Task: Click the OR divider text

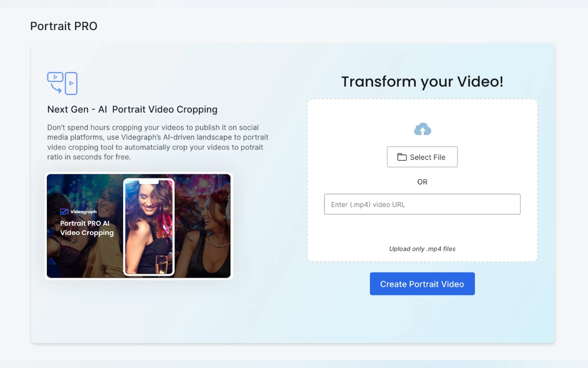Action: pos(422,182)
